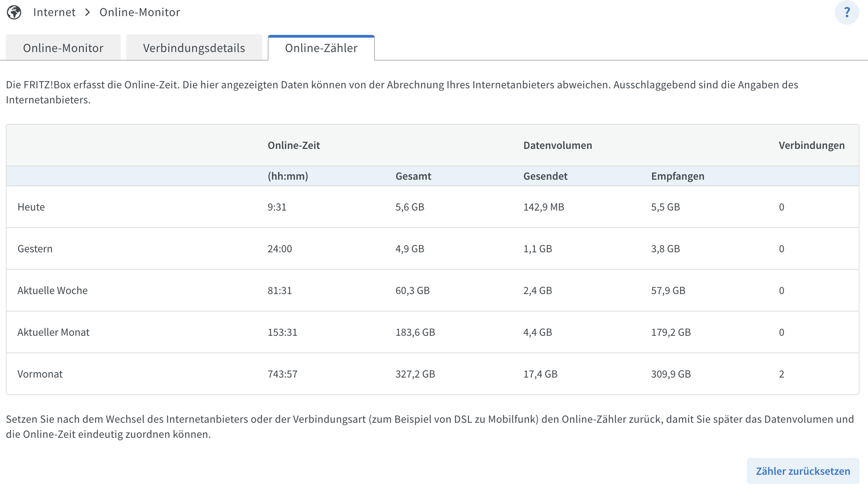Viewport: 868px width, 497px height.
Task: Select the Gestern row label
Action: click(x=35, y=249)
